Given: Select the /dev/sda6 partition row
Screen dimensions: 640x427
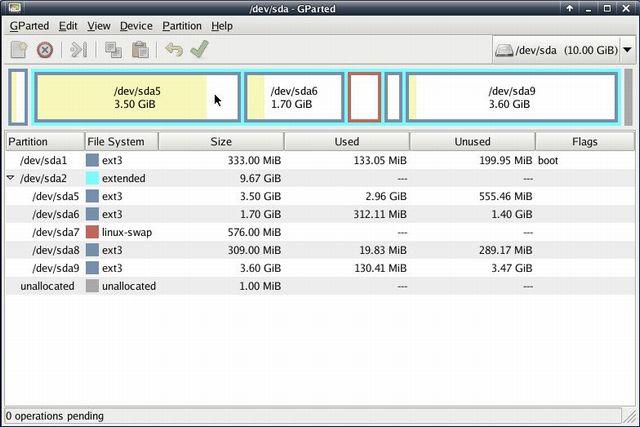Looking at the screenshot, I should pyautogui.click(x=320, y=214).
